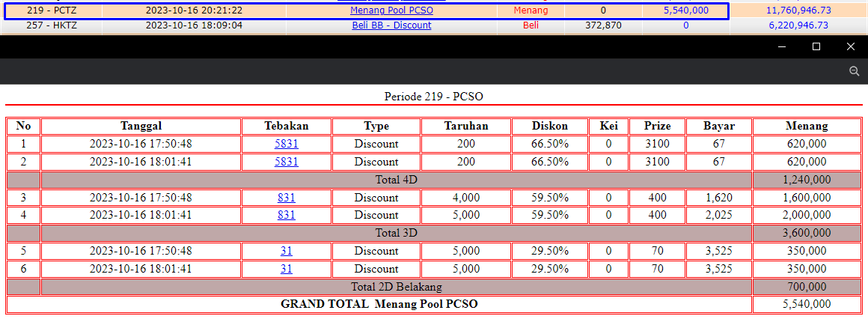Click the 219 - PCTZ period cell

51,10
